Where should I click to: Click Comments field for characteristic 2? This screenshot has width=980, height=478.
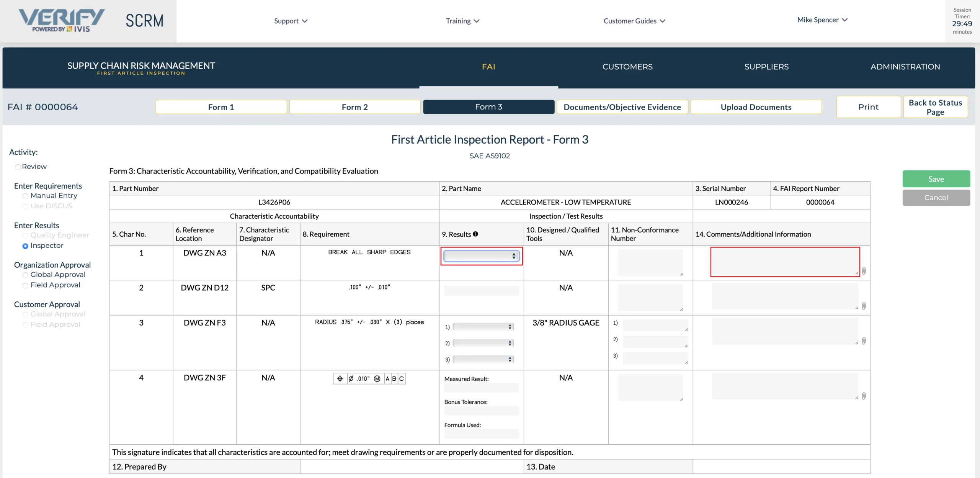click(x=785, y=296)
